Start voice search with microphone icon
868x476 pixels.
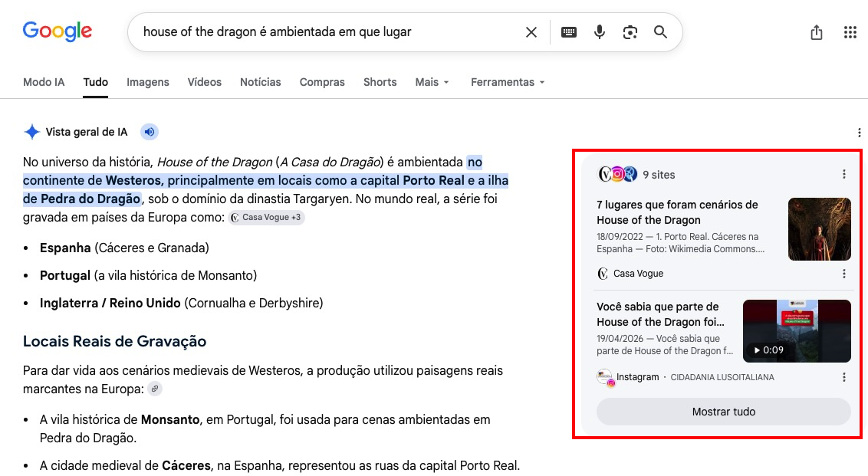pos(599,32)
